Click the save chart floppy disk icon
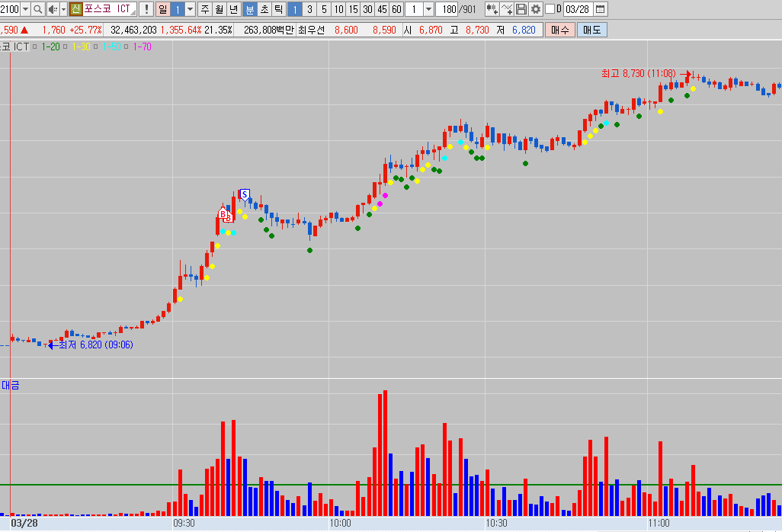782x532 pixels. pos(521,9)
